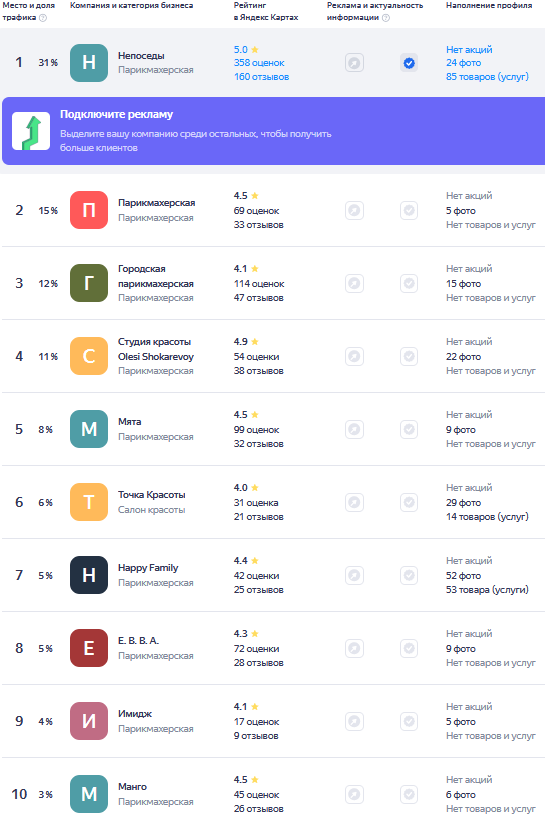The height and width of the screenshot is (825, 545).
Task: Click the grey verification check for Городская парикмахерская
Action: 409,284
